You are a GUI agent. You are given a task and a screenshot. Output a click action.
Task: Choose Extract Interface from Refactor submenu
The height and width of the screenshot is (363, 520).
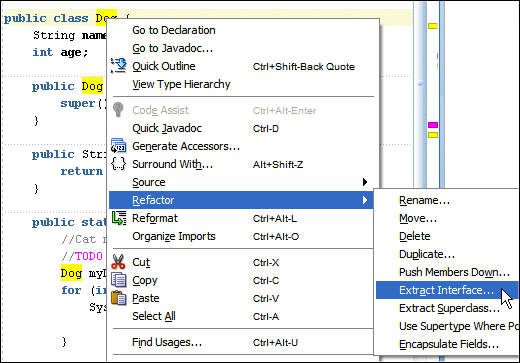tap(447, 290)
